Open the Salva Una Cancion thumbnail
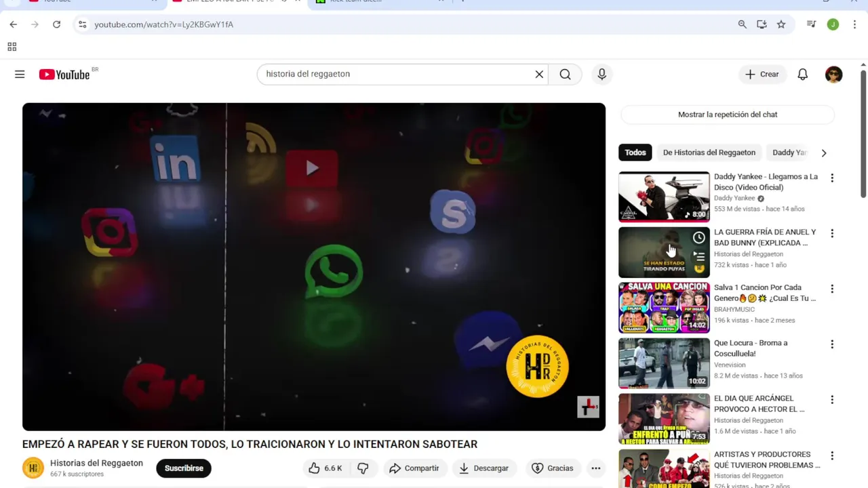 click(664, 308)
